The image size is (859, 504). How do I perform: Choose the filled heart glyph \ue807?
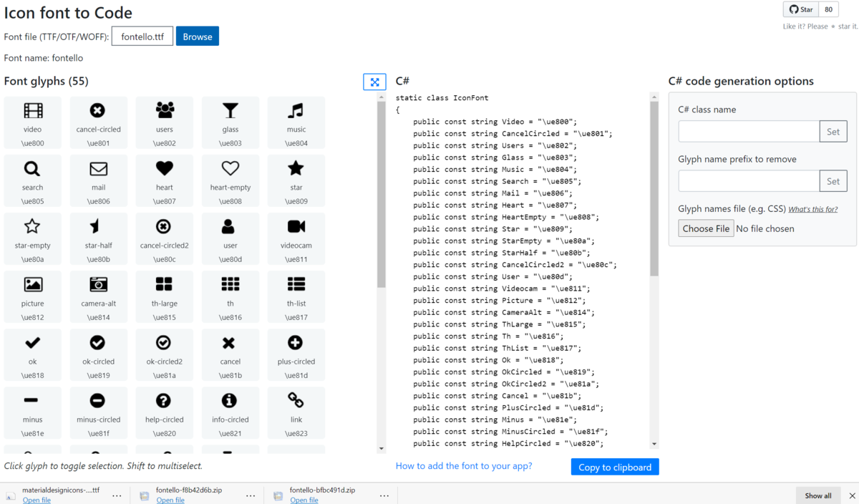[165, 180]
